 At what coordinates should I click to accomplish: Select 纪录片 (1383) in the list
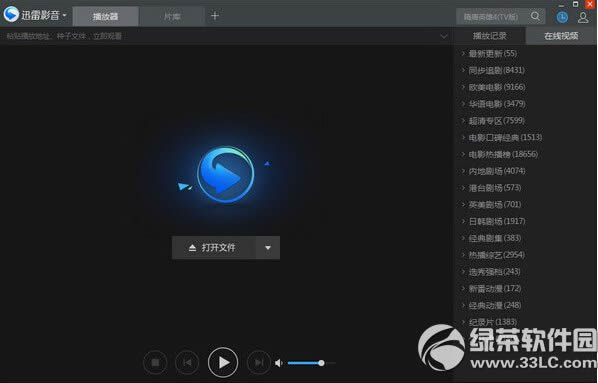pos(493,322)
